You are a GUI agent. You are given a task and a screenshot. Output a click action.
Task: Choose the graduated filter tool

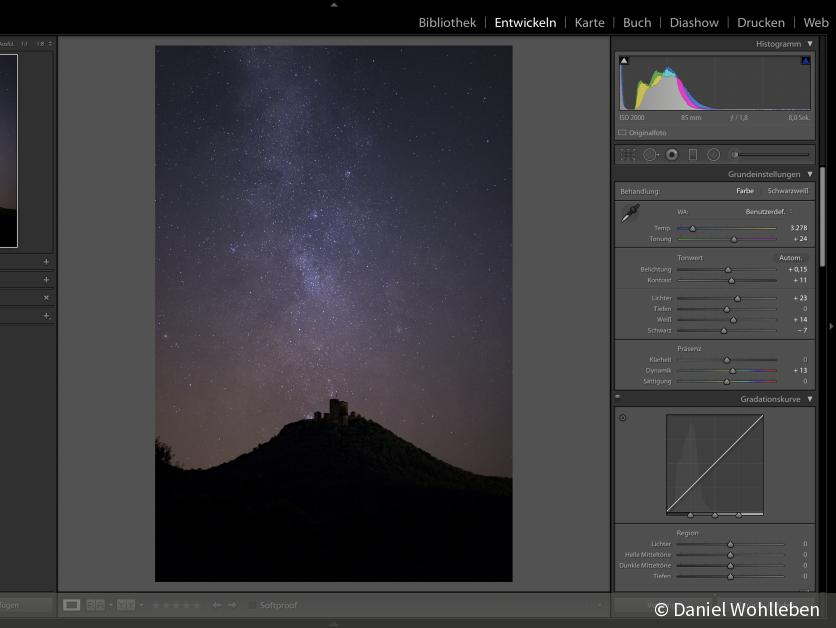693,155
